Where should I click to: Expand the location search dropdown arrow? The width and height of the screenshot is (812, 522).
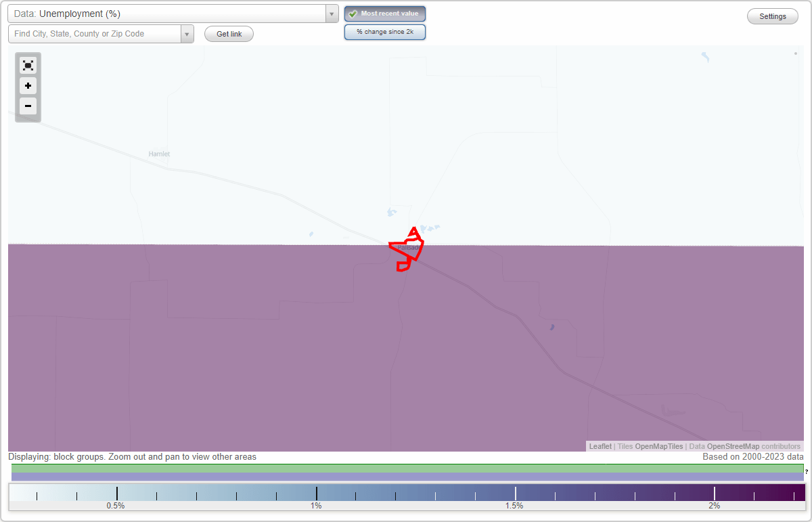(x=187, y=34)
